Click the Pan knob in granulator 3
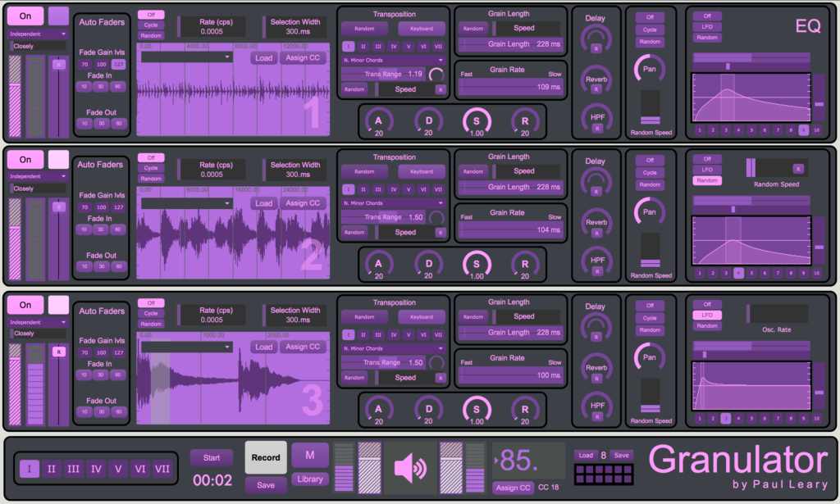This screenshot has height=504, width=840. tap(650, 358)
